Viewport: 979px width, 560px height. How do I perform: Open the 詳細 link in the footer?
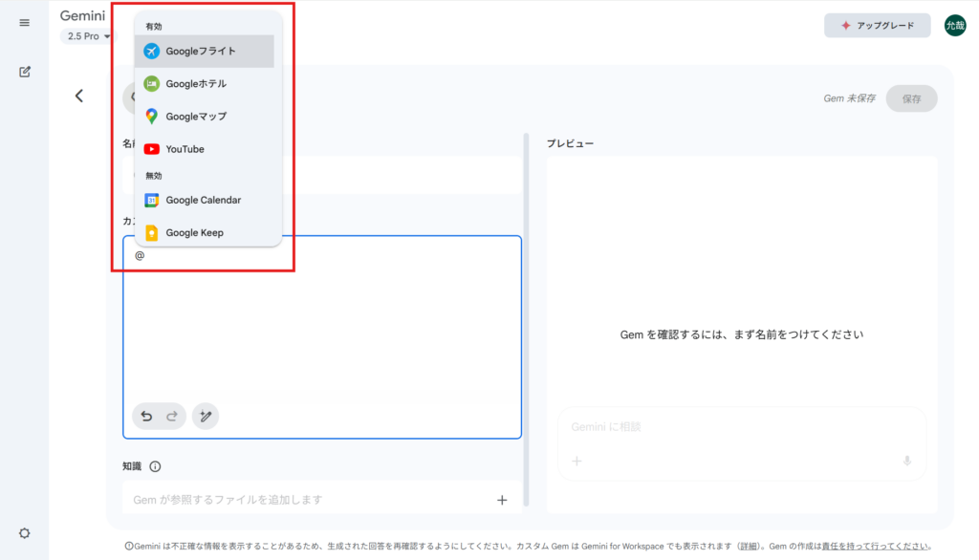coord(748,547)
